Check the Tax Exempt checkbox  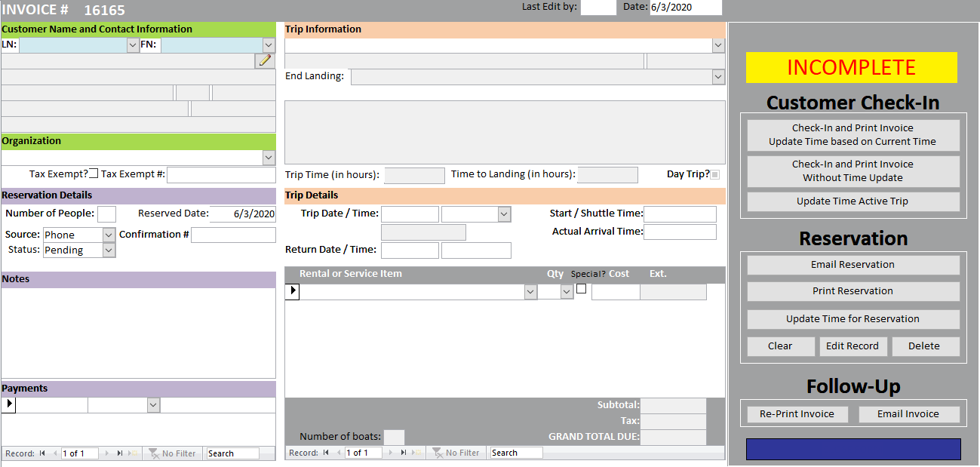pos(94,174)
